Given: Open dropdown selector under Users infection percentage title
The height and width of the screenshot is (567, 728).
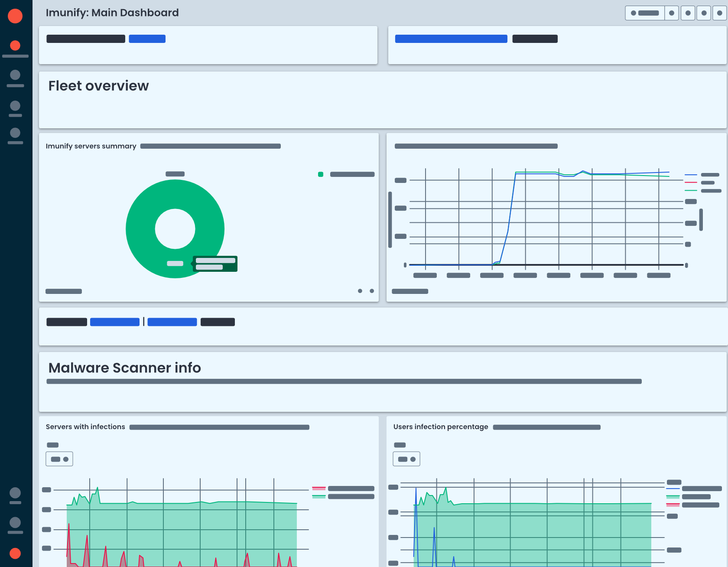Looking at the screenshot, I should pos(406,459).
